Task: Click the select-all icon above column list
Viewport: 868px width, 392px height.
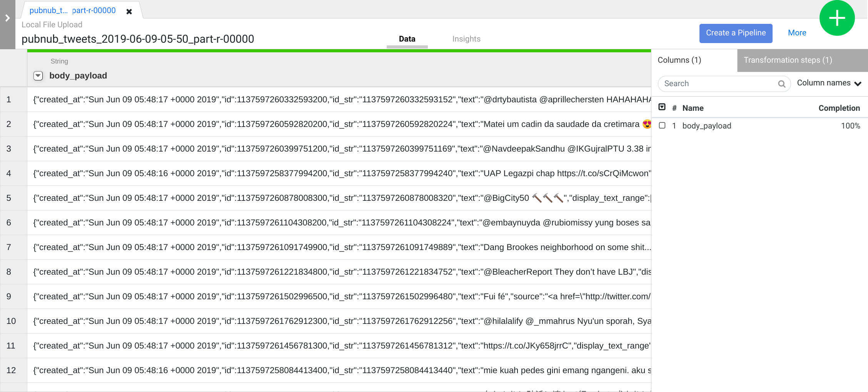Action: pyautogui.click(x=662, y=107)
